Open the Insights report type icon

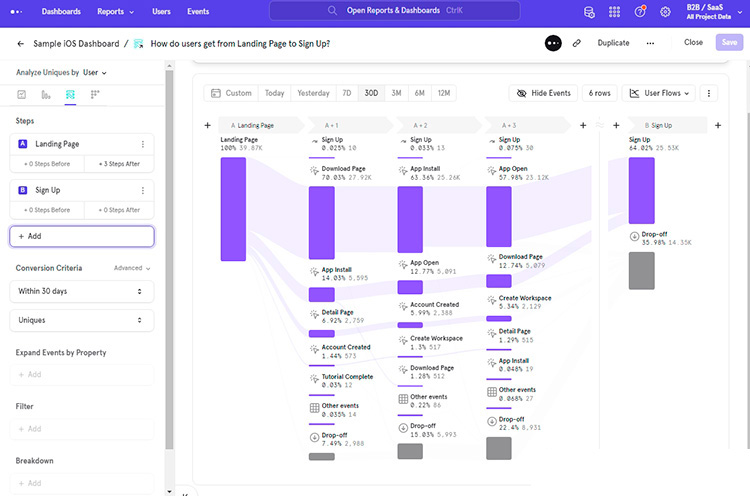pos(22,94)
